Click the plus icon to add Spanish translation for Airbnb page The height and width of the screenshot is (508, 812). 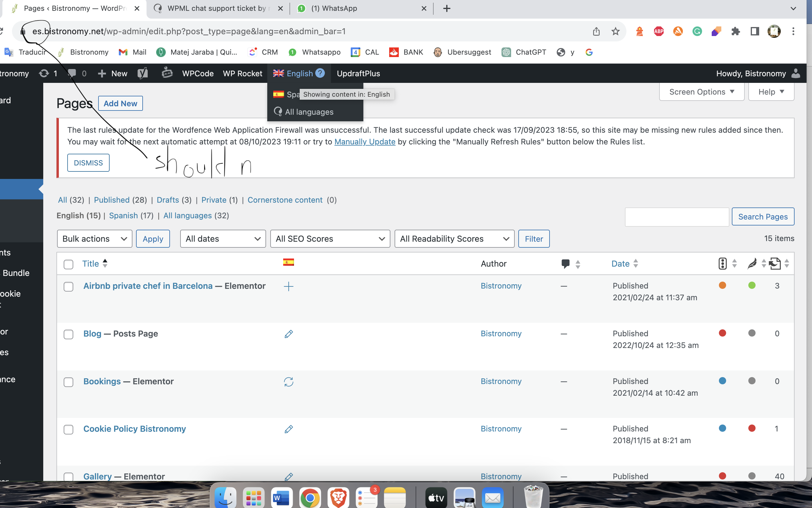[x=288, y=286]
